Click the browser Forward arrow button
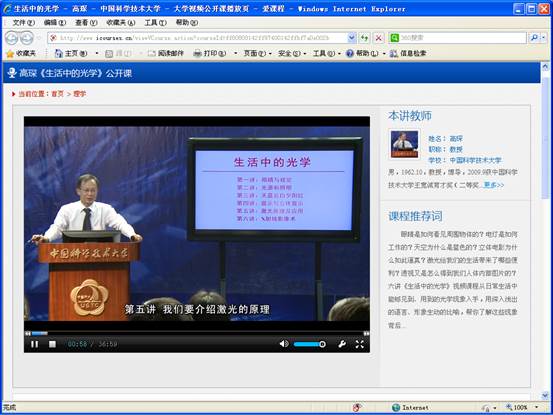Viewport: 553px width, 415px height. (26, 38)
